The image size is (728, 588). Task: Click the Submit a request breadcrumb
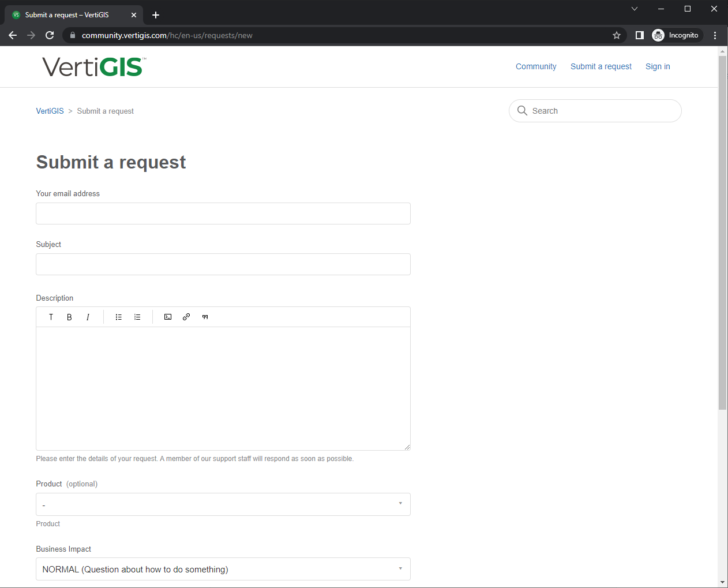pyautogui.click(x=105, y=111)
